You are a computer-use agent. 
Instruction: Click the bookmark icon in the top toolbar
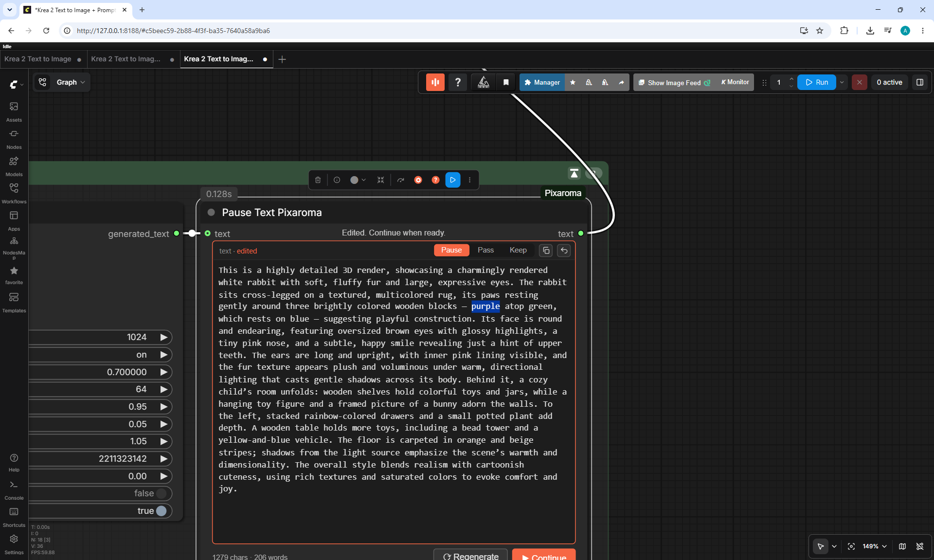coord(506,82)
